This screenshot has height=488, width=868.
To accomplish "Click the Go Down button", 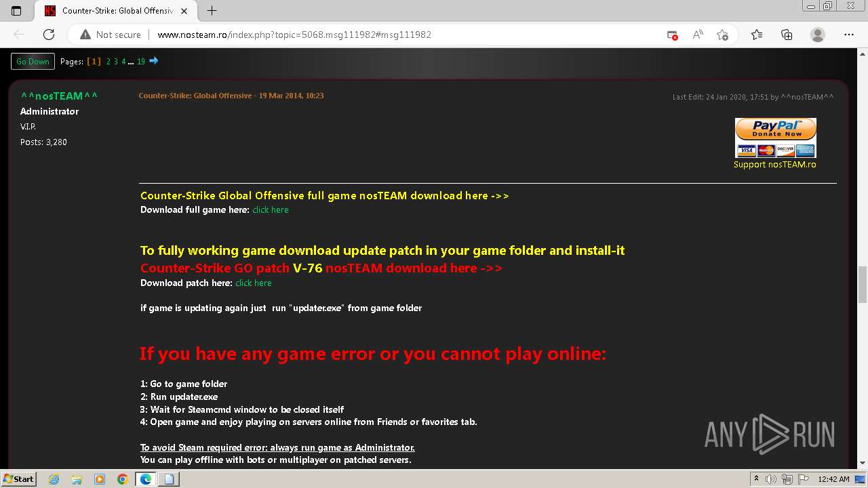I will (x=33, y=62).
